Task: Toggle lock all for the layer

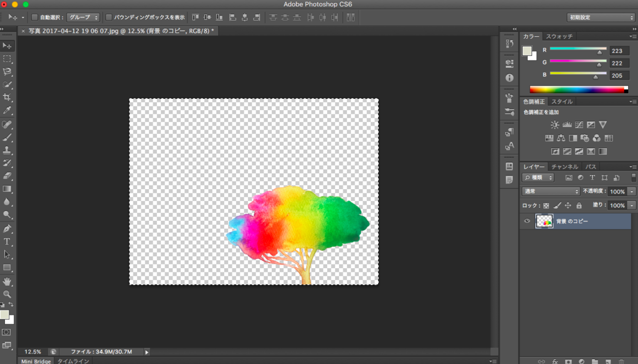Action: (x=579, y=205)
